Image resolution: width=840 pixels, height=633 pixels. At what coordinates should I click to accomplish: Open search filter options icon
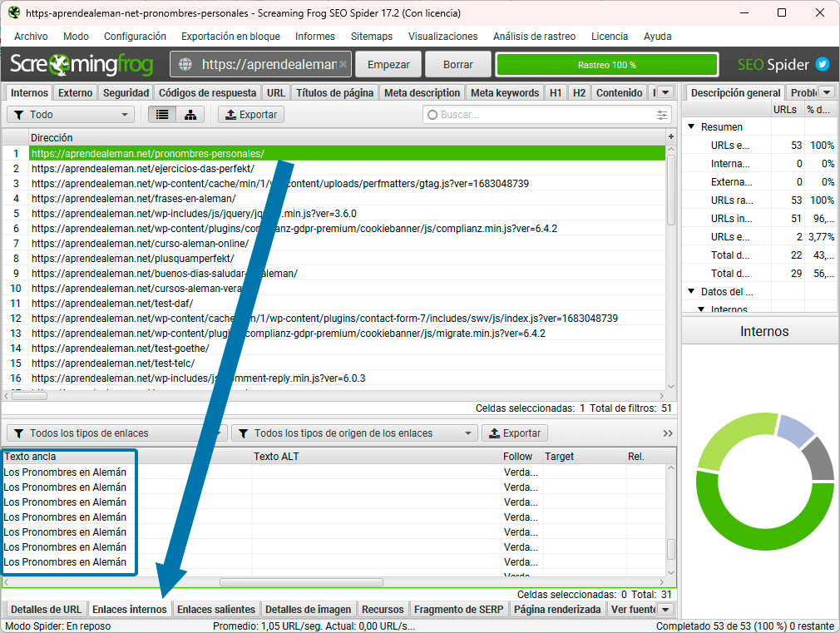pyautogui.click(x=662, y=115)
